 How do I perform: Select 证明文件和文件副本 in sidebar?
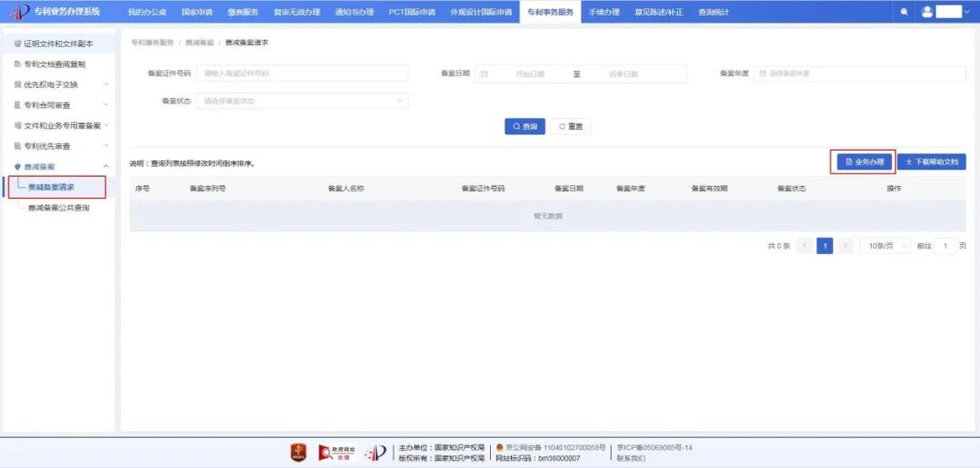(59, 44)
